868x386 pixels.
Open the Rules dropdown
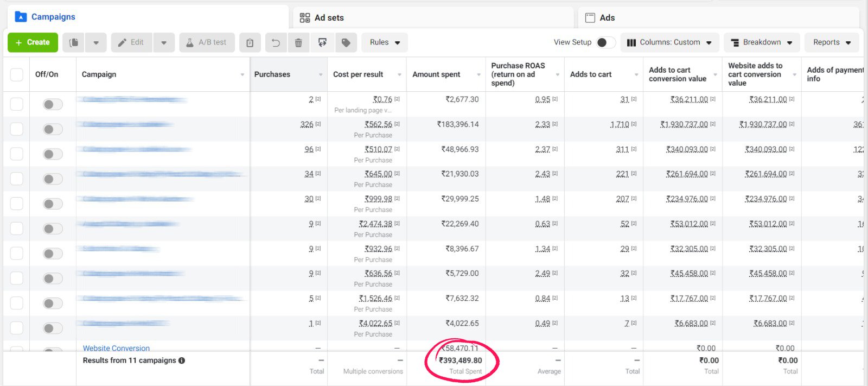(x=385, y=42)
